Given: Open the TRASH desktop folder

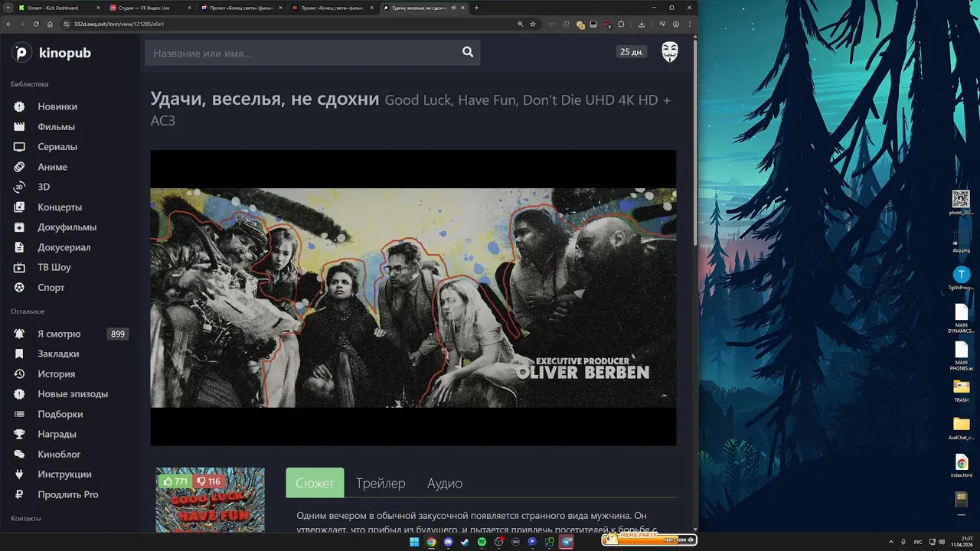Looking at the screenshot, I should 961,390.
